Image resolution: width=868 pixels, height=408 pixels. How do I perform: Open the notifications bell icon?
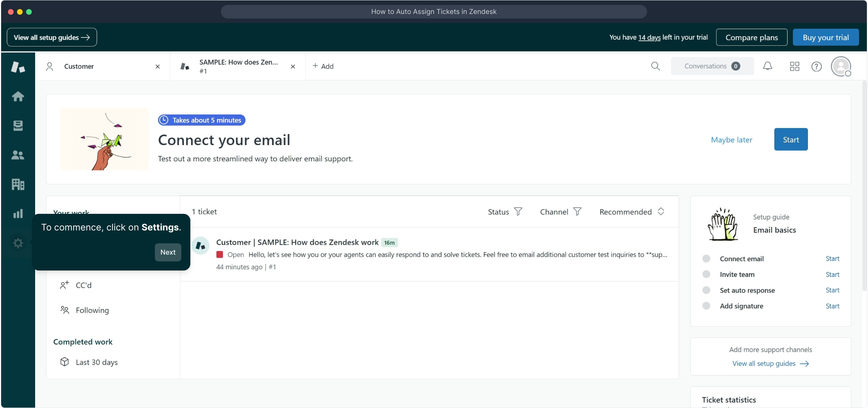pyautogui.click(x=767, y=66)
